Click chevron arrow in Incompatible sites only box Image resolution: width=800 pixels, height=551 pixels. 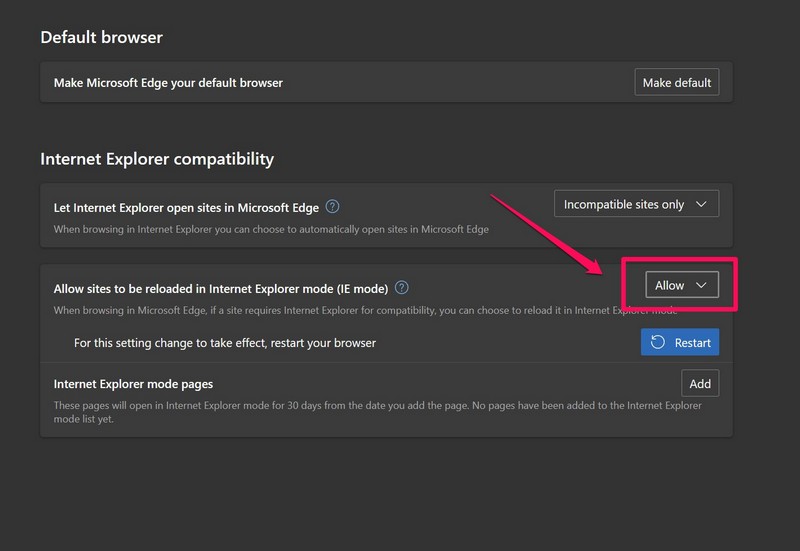tap(701, 204)
